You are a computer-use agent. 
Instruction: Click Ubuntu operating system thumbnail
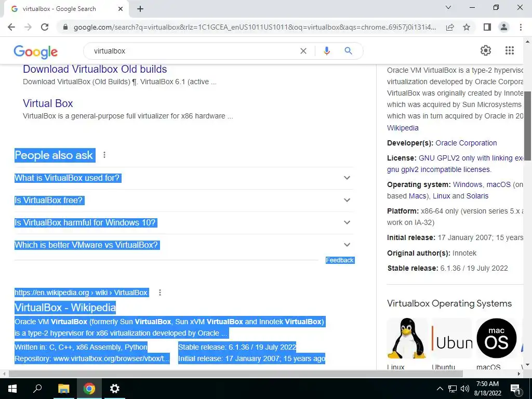(x=451, y=339)
